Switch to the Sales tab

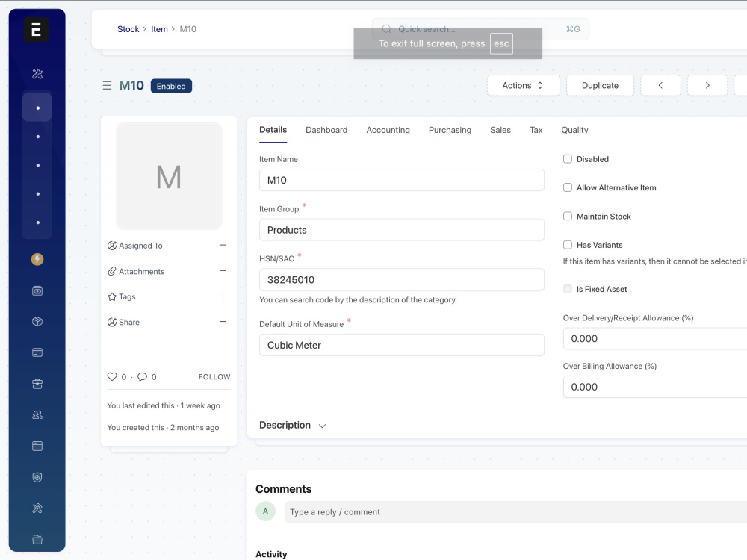[x=500, y=130]
